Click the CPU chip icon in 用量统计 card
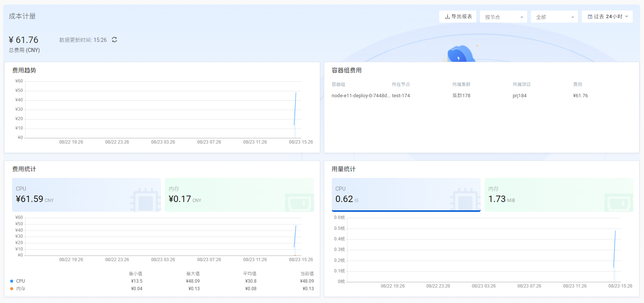The width and height of the screenshot is (644, 303). coord(465,200)
